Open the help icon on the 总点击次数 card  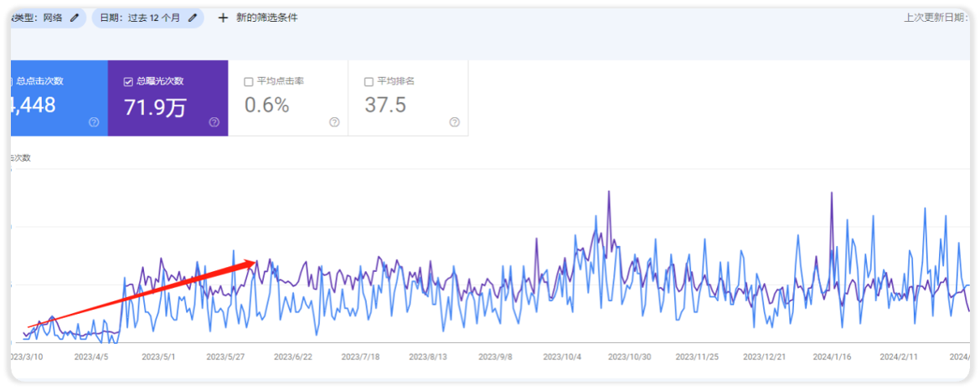[94, 122]
